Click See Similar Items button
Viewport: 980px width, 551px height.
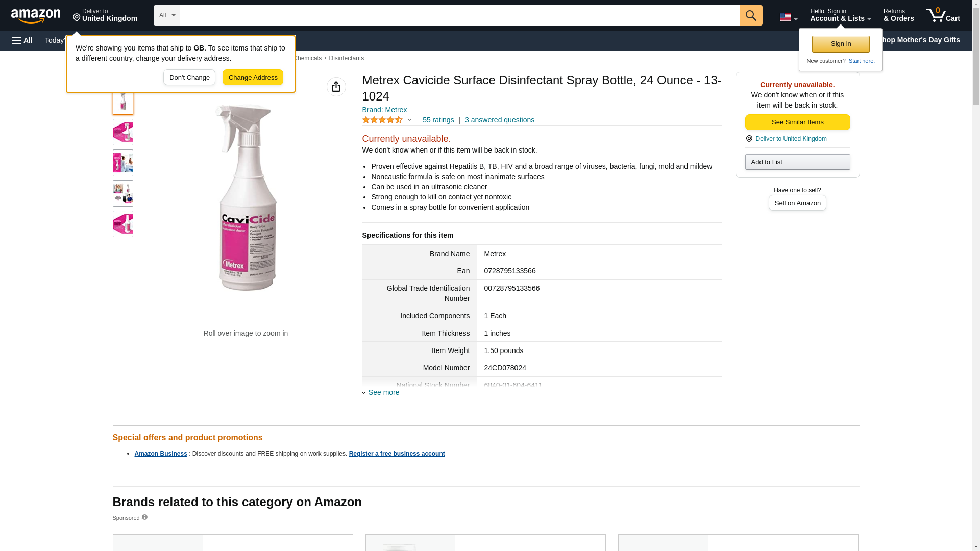(797, 122)
